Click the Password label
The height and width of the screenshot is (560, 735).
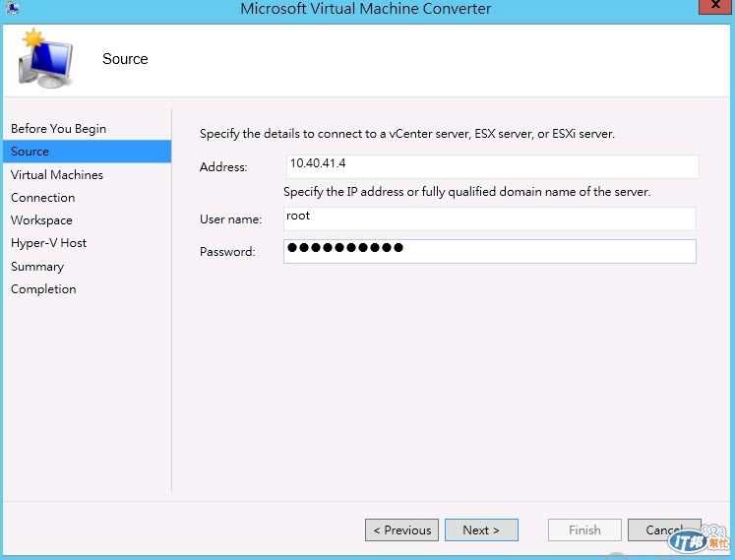click(227, 252)
